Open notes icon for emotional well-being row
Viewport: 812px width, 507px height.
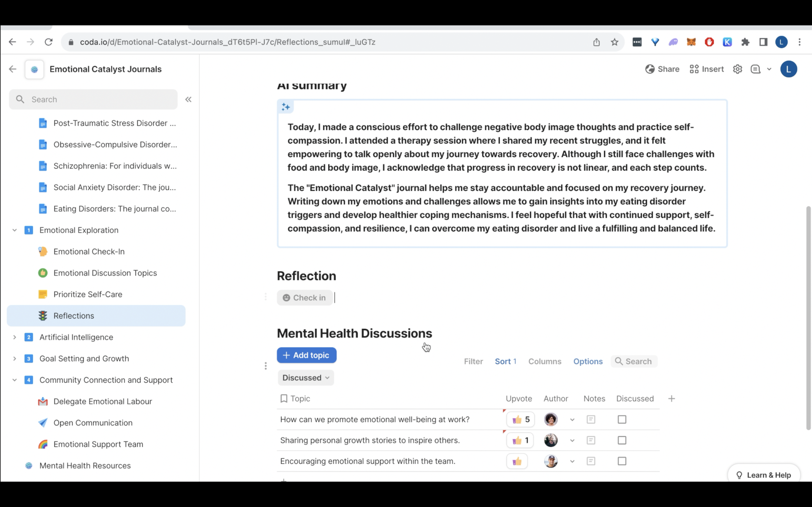pyautogui.click(x=591, y=419)
